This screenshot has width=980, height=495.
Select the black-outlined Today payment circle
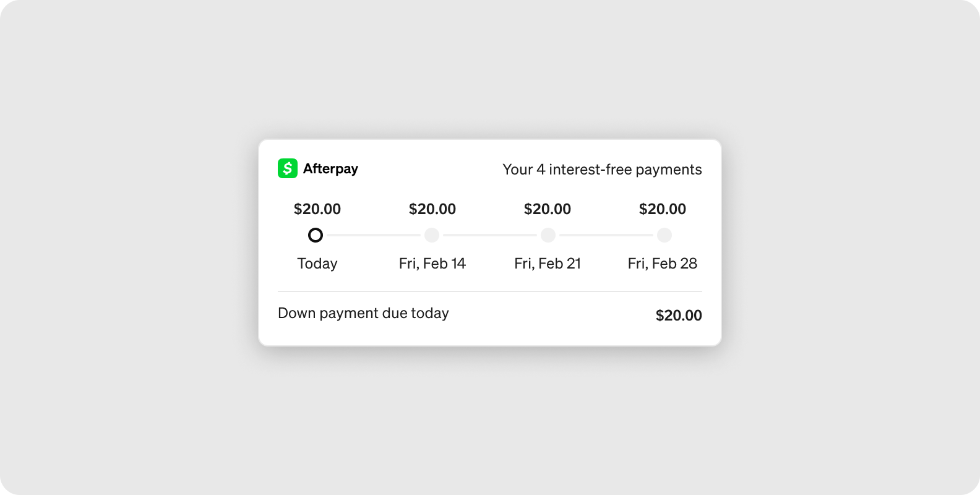tap(316, 235)
